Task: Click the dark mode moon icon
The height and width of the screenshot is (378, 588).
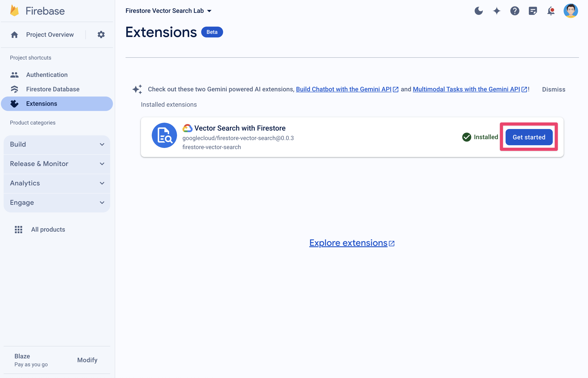Action: [478, 10]
